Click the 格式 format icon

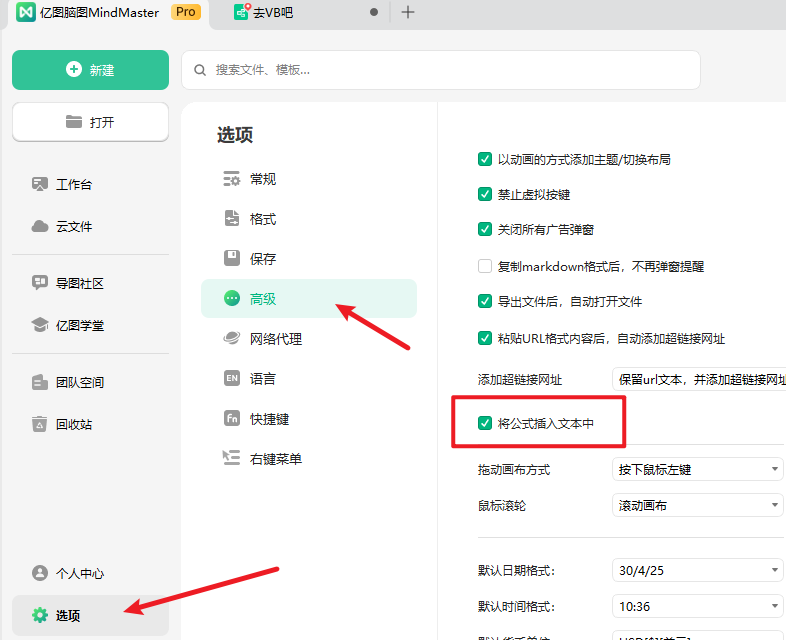pos(232,219)
